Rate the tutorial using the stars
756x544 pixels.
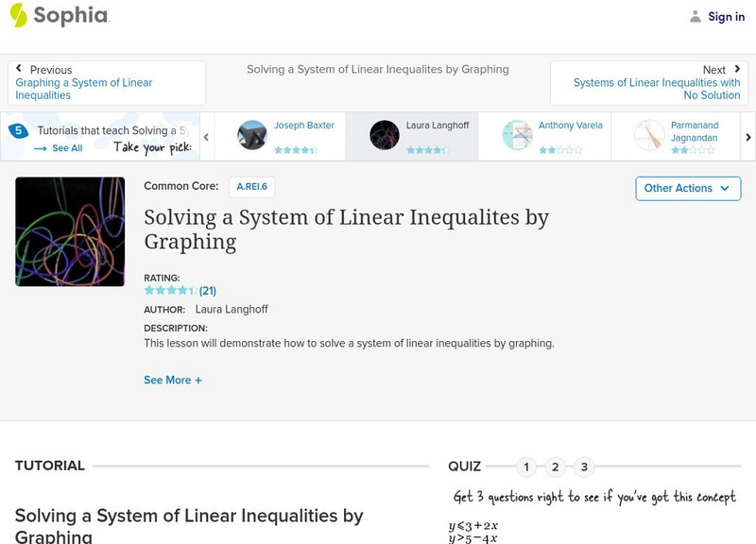165,290
